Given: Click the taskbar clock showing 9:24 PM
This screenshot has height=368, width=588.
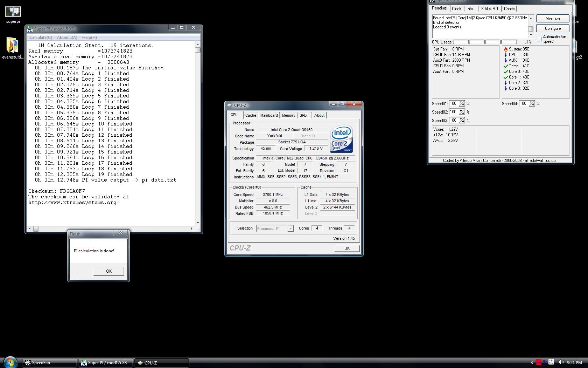Looking at the screenshot, I should (574, 363).
